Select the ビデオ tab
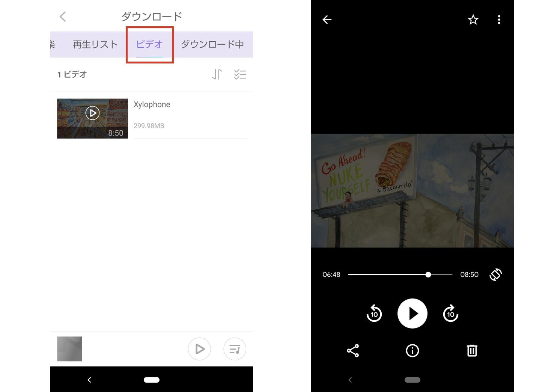 pyautogui.click(x=149, y=44)
